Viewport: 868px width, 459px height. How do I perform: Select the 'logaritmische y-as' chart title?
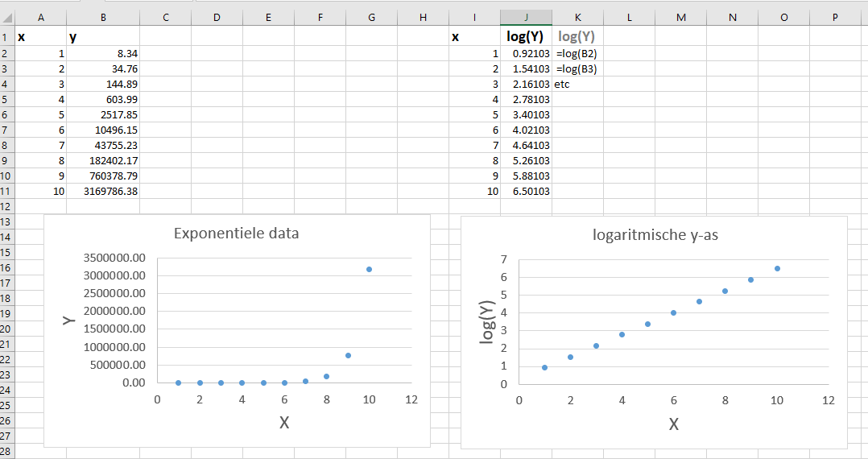coord(655,235)
